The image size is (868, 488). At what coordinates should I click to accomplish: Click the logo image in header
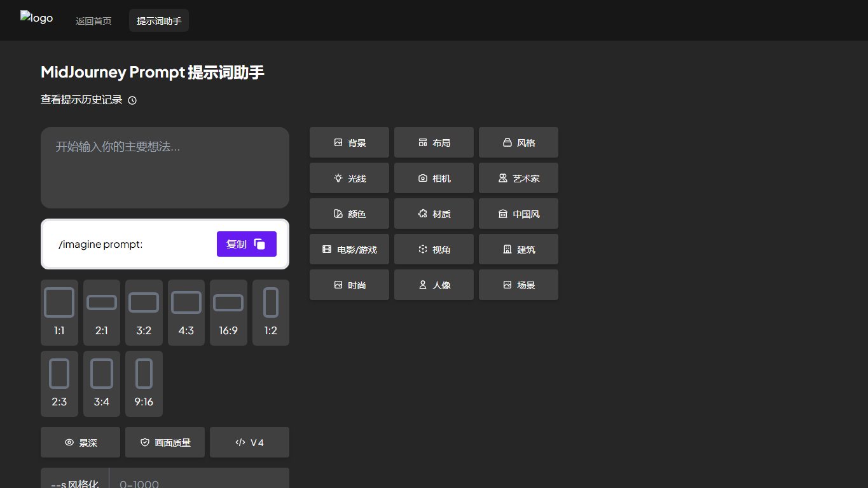click(x=36, y=18)
